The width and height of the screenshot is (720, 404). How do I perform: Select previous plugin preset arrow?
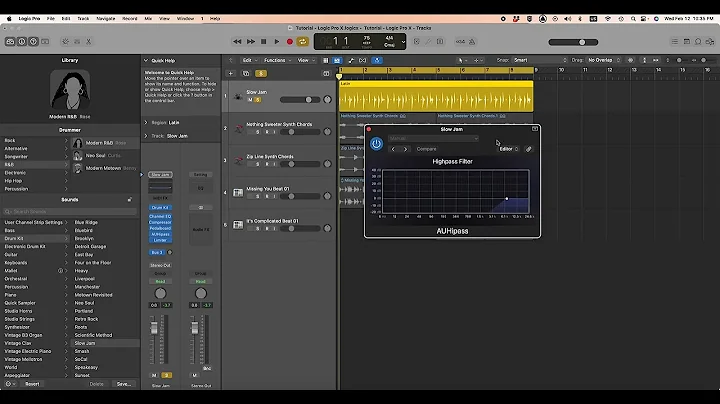(x=393, y=149)
